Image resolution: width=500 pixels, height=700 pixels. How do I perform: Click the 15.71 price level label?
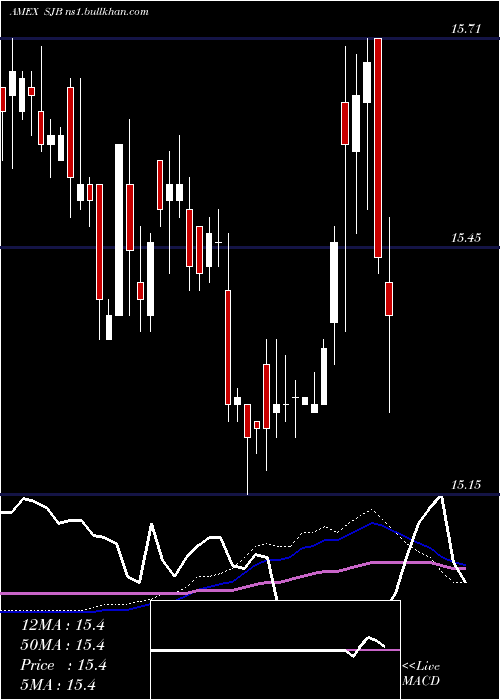(x=466, y=29)
